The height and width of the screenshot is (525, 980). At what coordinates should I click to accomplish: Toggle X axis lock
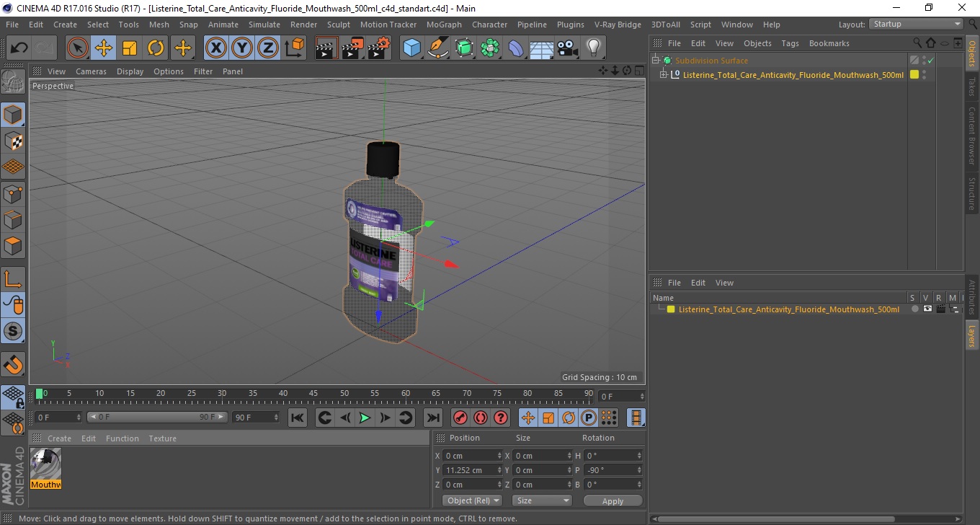[x=215, y=48]
